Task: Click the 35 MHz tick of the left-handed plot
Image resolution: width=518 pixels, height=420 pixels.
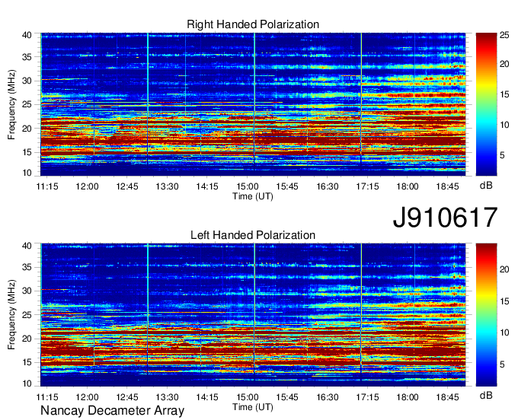Action: click(x=27, y=267)
